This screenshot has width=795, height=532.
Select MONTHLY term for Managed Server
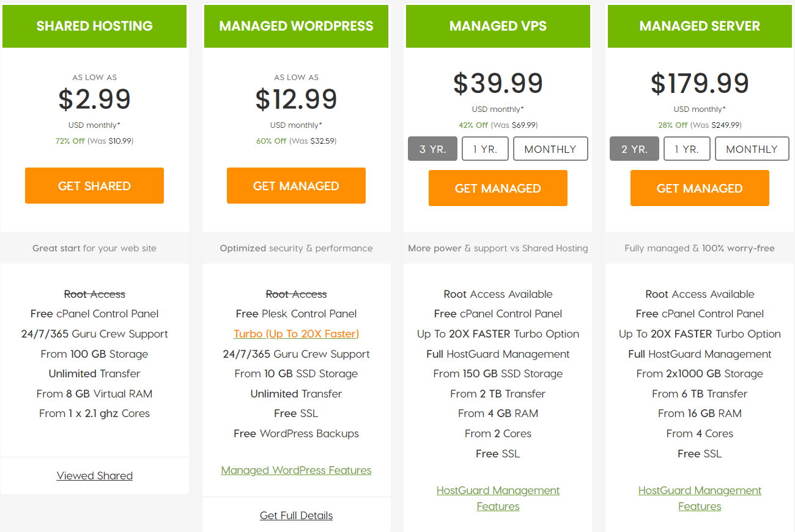[x=752, y=149]
